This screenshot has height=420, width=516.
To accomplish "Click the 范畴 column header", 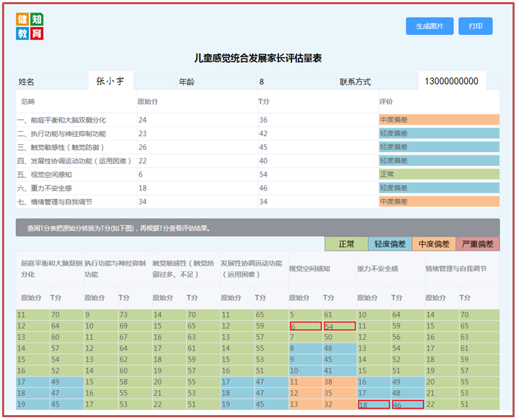I will (28, 101).
